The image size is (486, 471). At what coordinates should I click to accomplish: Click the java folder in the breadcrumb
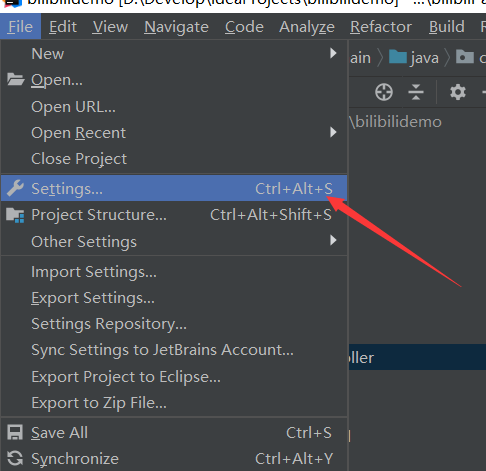(x=414, y=58)
